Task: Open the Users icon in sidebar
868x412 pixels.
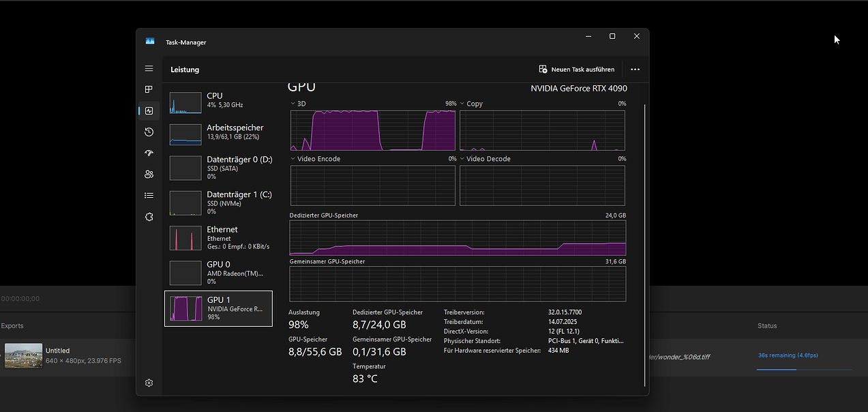Action: (149, 174)
